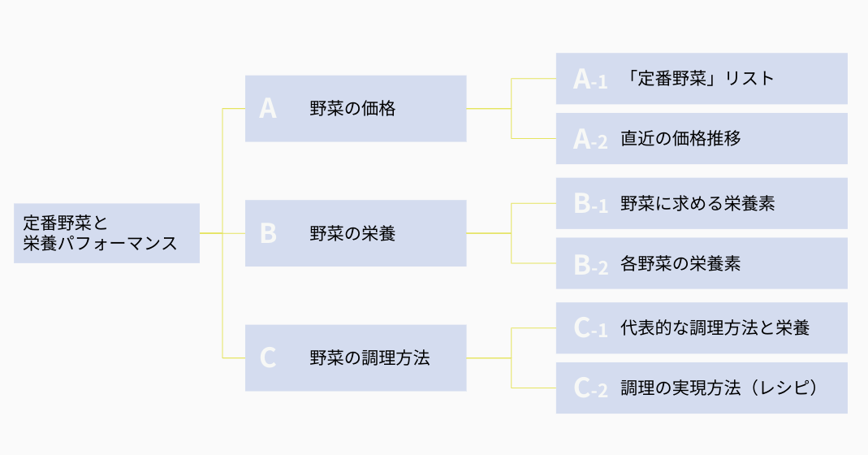The height and width of the screenshot is (455, 868).
Task: Click the C-2 label marker
Action: [x=590, y=388]
